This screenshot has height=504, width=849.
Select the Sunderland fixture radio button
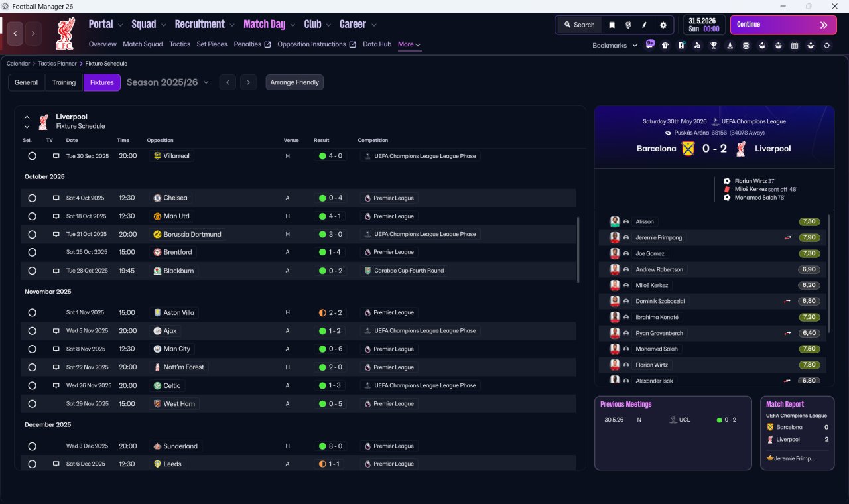(32, 446)
